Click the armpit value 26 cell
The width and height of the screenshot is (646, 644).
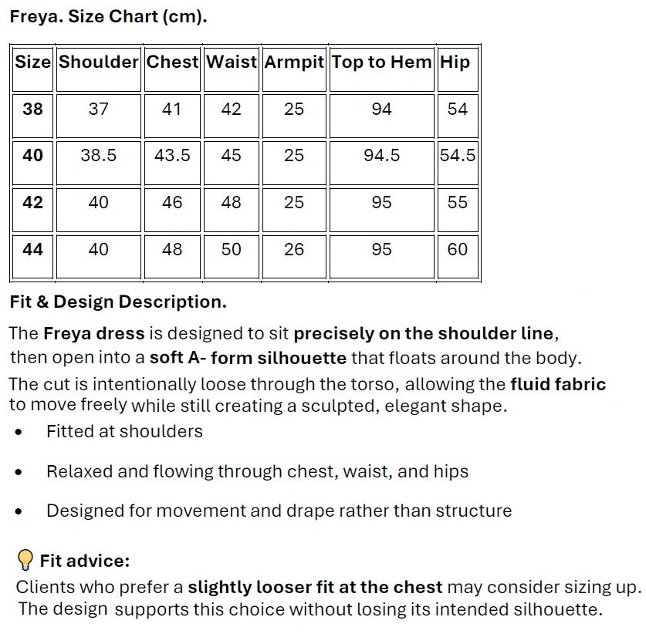coord(294,250)
